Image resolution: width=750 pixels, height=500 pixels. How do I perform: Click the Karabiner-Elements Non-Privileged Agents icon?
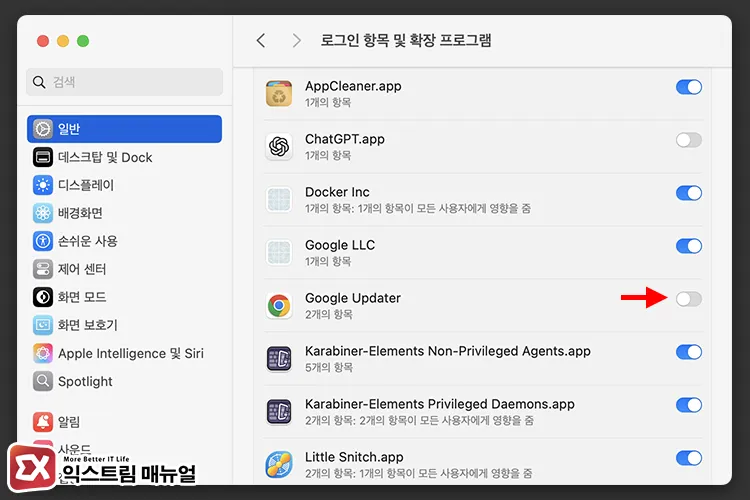click(x=279, y=358)
